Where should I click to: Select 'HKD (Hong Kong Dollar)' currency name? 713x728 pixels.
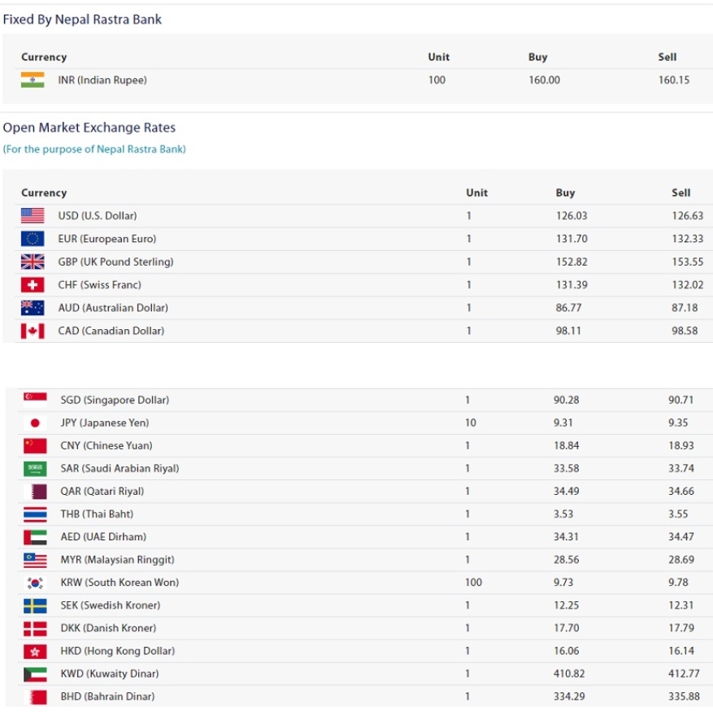click(x=118, y=651)
